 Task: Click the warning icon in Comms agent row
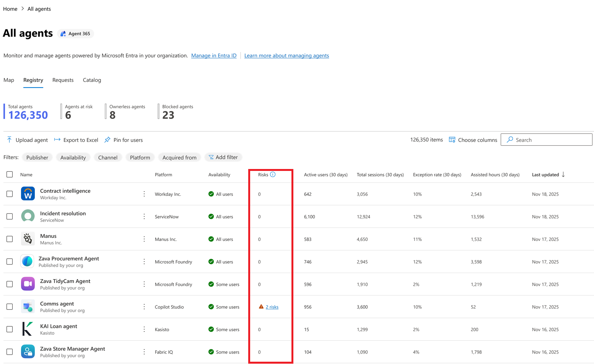coord(261,307)
